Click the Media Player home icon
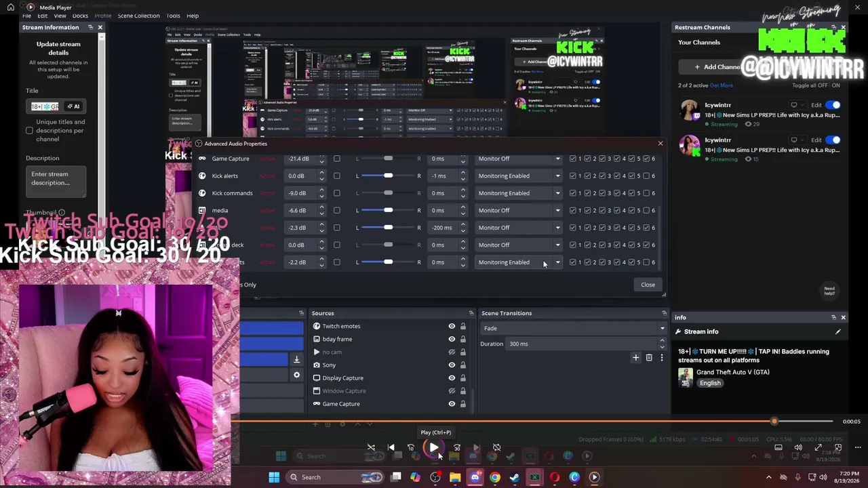This screenshot has width=868, height=488. pyautogui.click(x=11, y=7)
